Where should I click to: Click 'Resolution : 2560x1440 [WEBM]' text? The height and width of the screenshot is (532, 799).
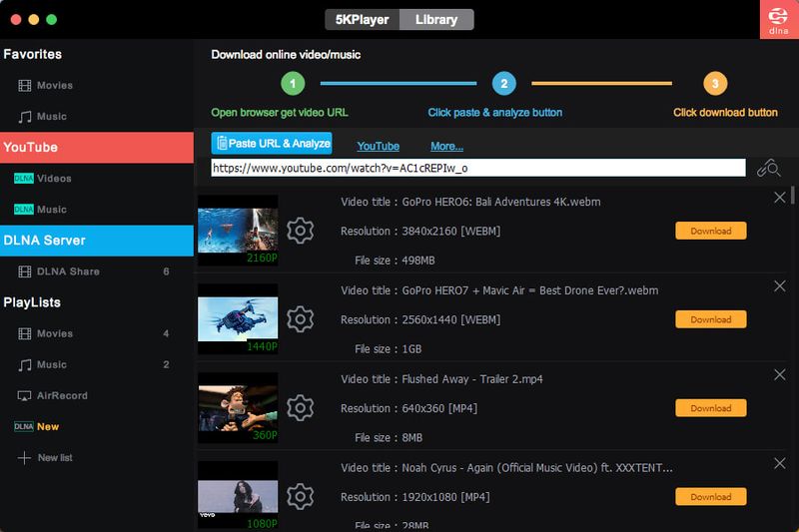pyautogui.click(x=420, y=319)
